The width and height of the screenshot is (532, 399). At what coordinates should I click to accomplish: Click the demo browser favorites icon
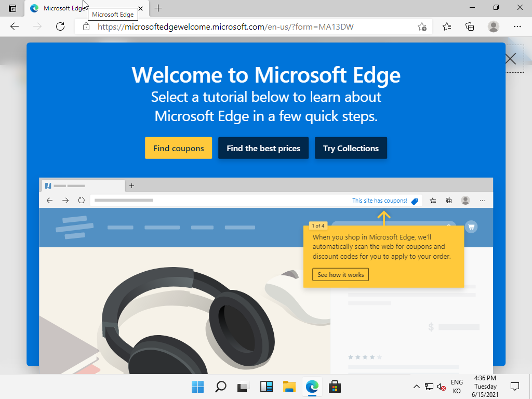(x=433, y=201)
